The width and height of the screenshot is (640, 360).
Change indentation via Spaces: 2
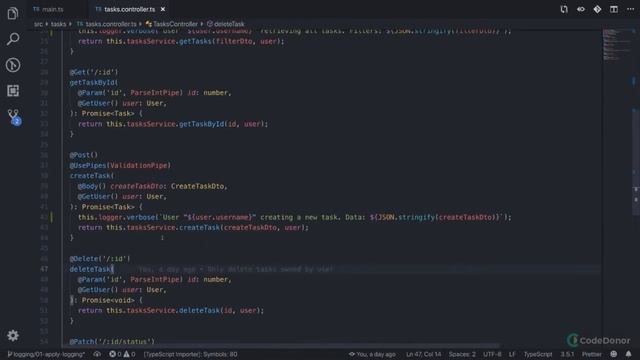462,354
